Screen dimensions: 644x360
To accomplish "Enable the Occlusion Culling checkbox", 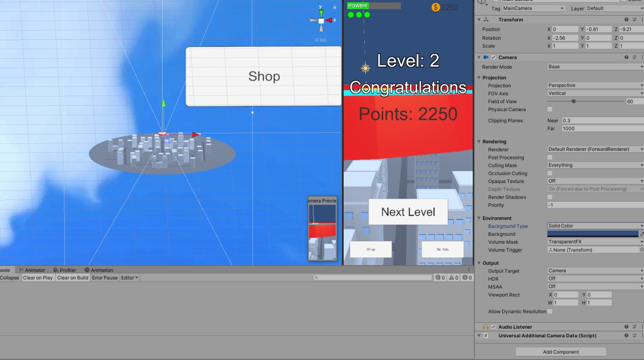I will click(550, 173).
